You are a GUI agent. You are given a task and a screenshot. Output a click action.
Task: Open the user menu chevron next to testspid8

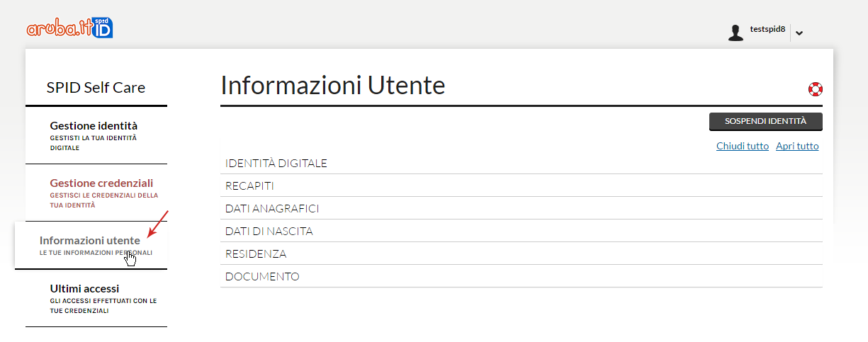[x=799, y=33]
